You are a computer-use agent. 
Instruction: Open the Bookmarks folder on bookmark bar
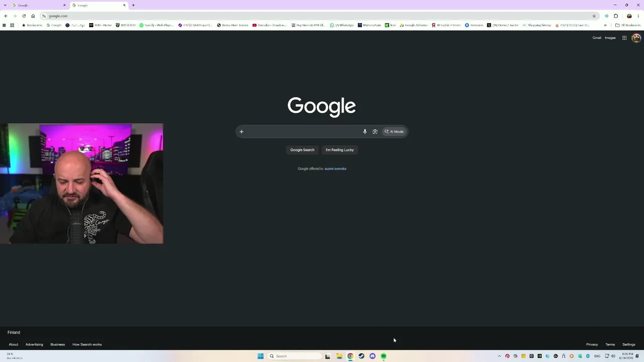tap(32, 25)
